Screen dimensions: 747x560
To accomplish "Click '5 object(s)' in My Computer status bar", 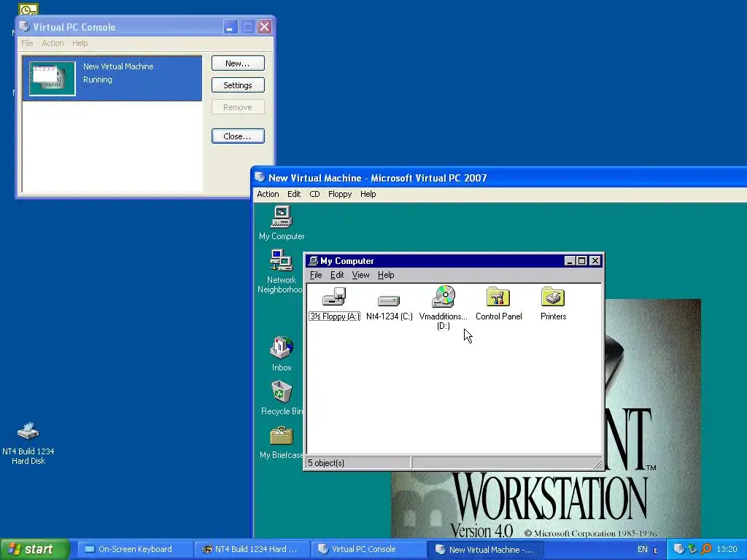I will click(x=326, y=463).
